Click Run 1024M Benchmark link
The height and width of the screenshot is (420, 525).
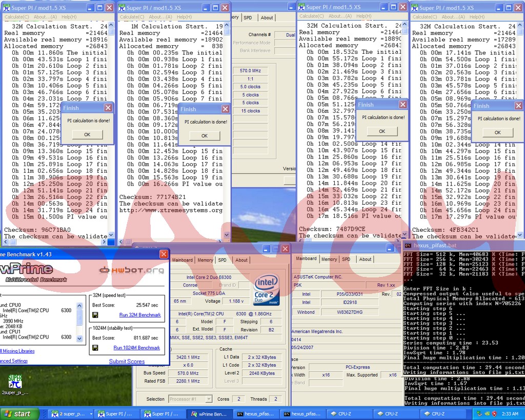coord(136,348)
